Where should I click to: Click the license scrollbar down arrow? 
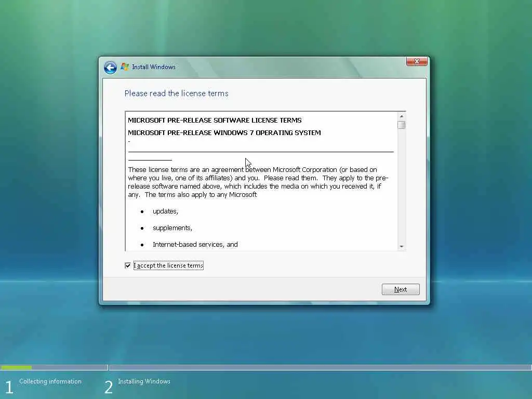point(402,246)
